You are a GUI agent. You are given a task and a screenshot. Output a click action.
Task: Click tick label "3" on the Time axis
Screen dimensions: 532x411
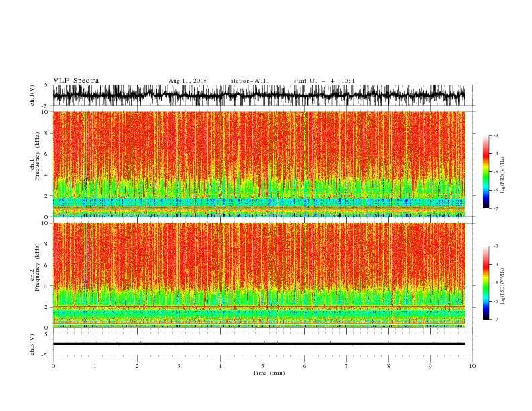point(179,366)
